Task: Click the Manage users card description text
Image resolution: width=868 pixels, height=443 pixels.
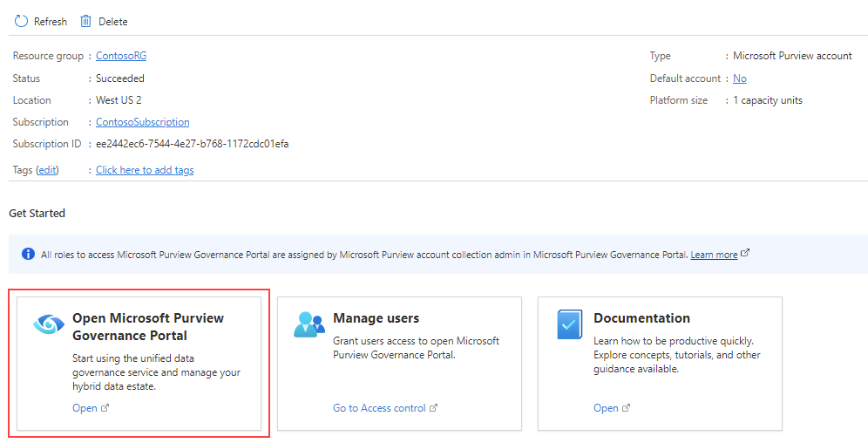Action: tap(417, 348)
